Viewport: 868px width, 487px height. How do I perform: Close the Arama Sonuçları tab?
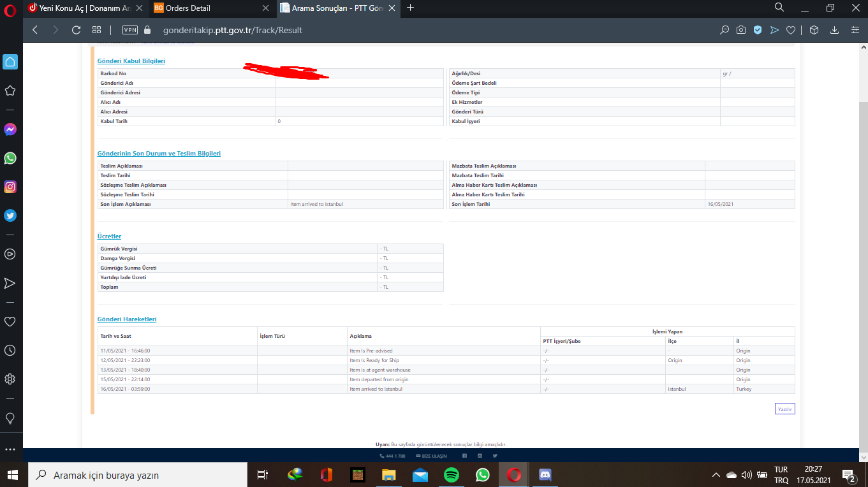pos(392,8)
